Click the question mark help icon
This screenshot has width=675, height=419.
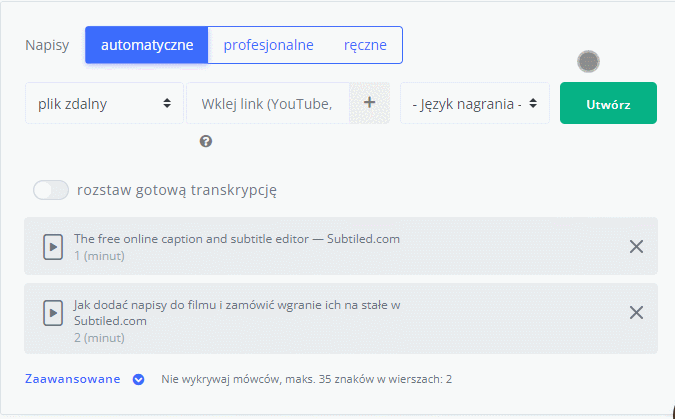pos(206,142)
